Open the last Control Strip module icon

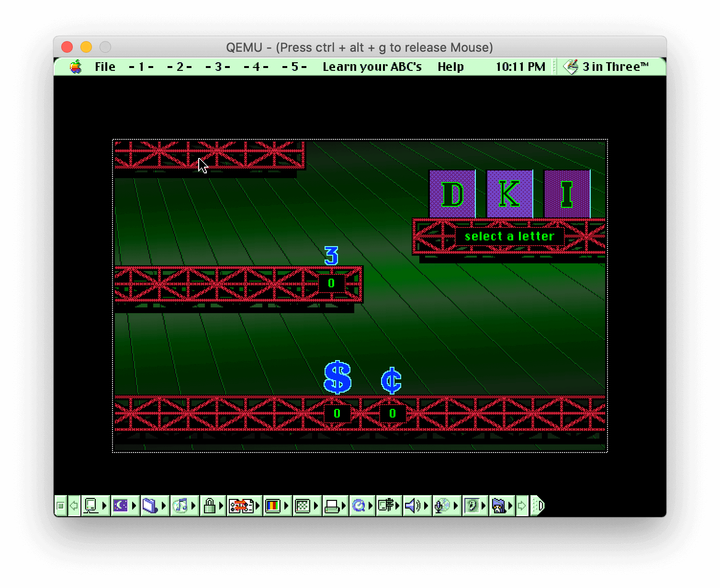pos(502,506)
